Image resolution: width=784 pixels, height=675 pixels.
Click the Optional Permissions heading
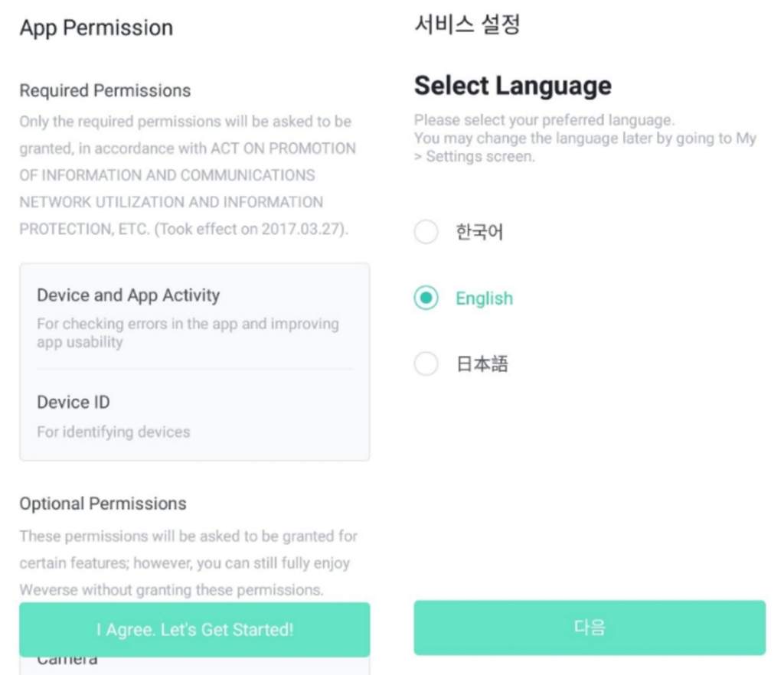pos(103,504)
